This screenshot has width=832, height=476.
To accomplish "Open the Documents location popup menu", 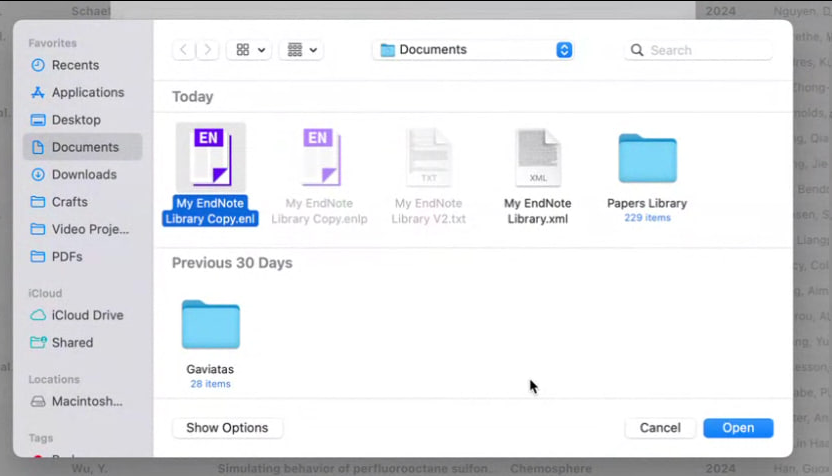I will 473,50.
